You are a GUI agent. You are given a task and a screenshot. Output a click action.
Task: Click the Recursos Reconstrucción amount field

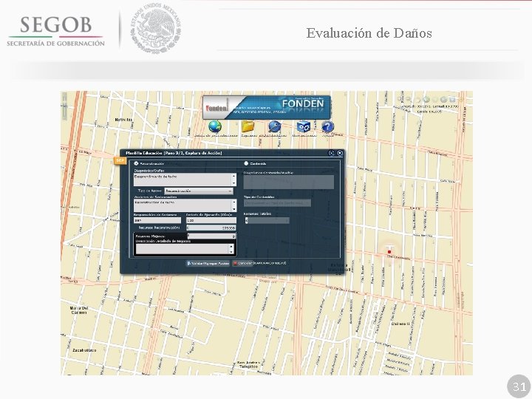[x=211, y=228]
